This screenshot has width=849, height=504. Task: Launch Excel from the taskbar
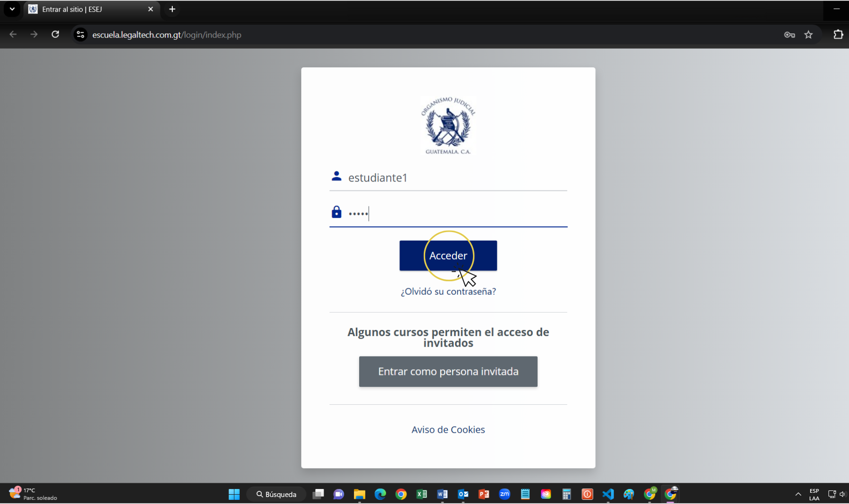421,494
